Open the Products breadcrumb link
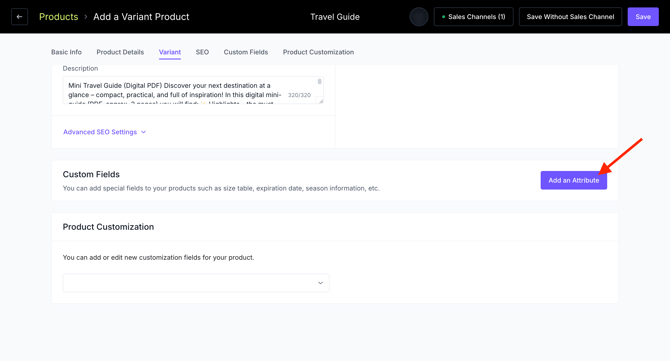The height and width of the screenshot is (361, 670). [59, 17]
